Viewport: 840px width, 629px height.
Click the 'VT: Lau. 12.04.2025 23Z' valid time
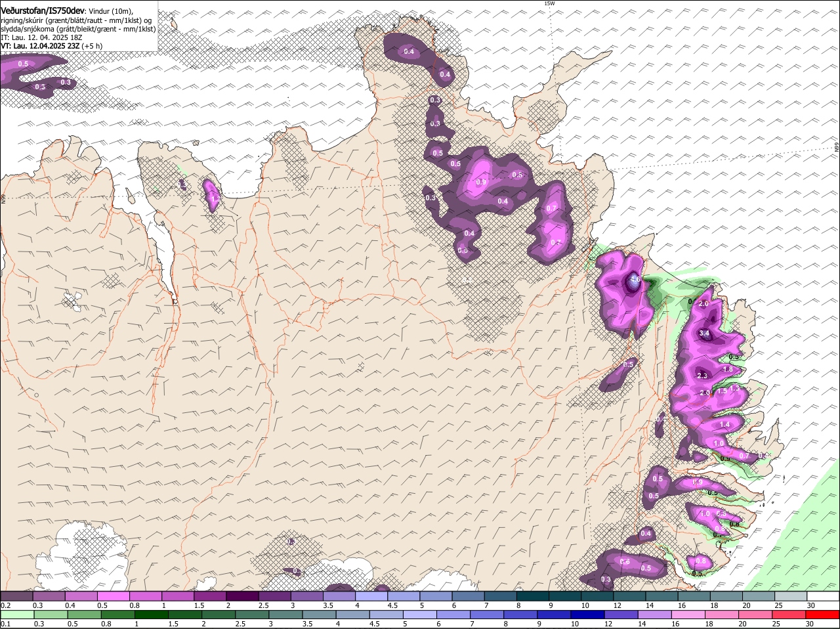coord(41,47)
